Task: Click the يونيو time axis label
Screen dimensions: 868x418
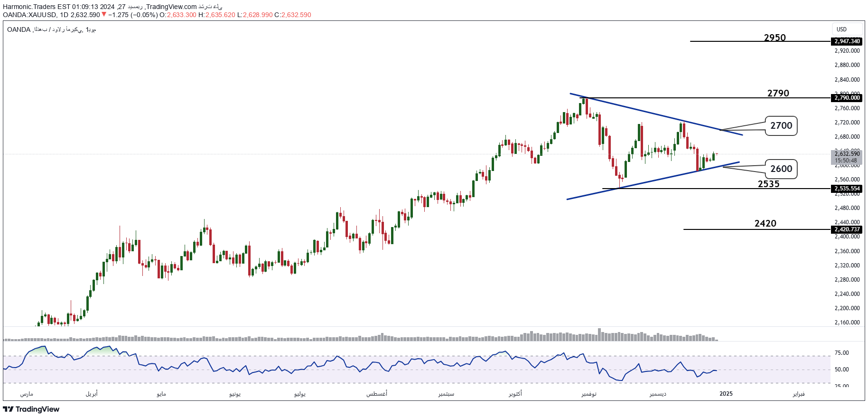Action: pyautogui.click(x=235, y=394)
